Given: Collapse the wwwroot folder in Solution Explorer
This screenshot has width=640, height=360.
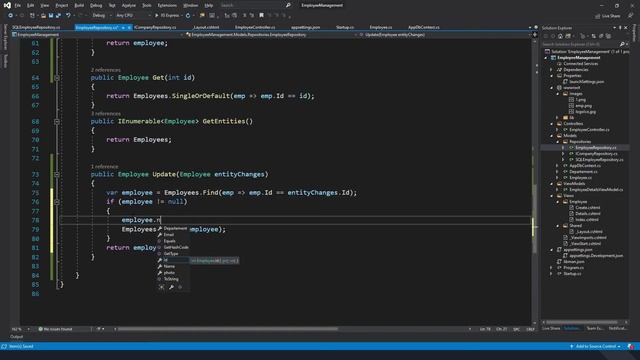Looking at the screenshot, I should tap(552, 88).
